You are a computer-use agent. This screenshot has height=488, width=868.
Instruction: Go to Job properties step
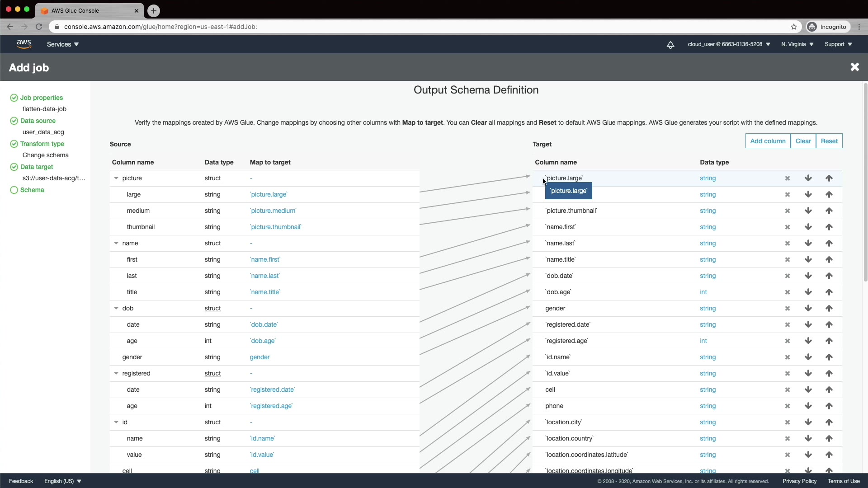[42, 98]
